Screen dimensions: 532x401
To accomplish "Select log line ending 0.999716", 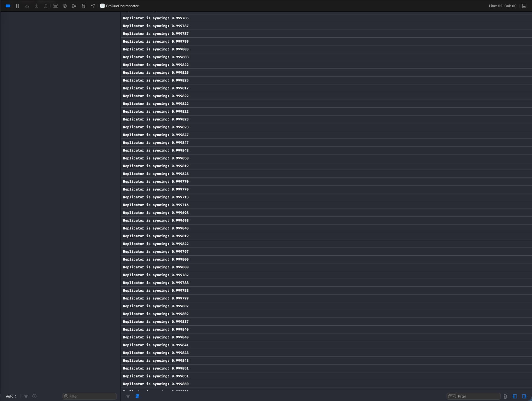I will 326,205.
